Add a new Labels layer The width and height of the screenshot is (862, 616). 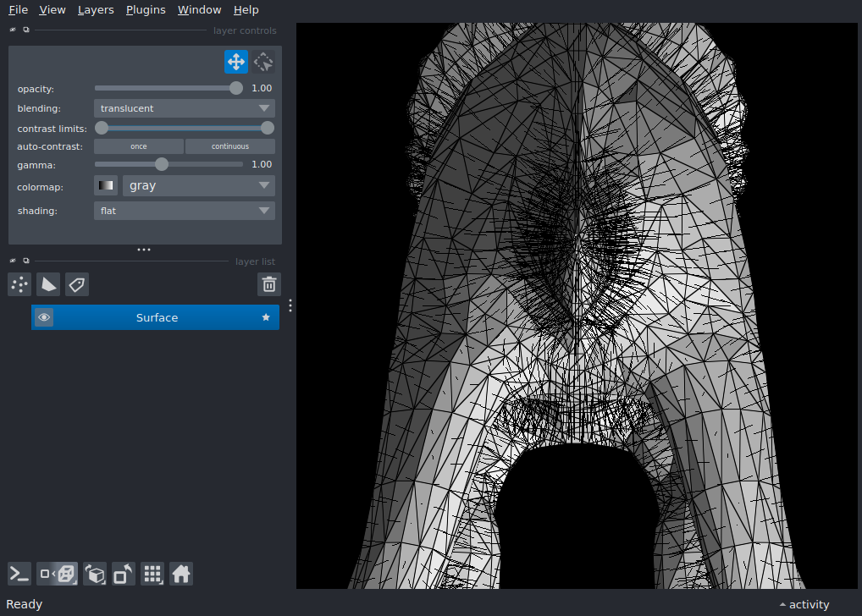click(x=77, y=284)
